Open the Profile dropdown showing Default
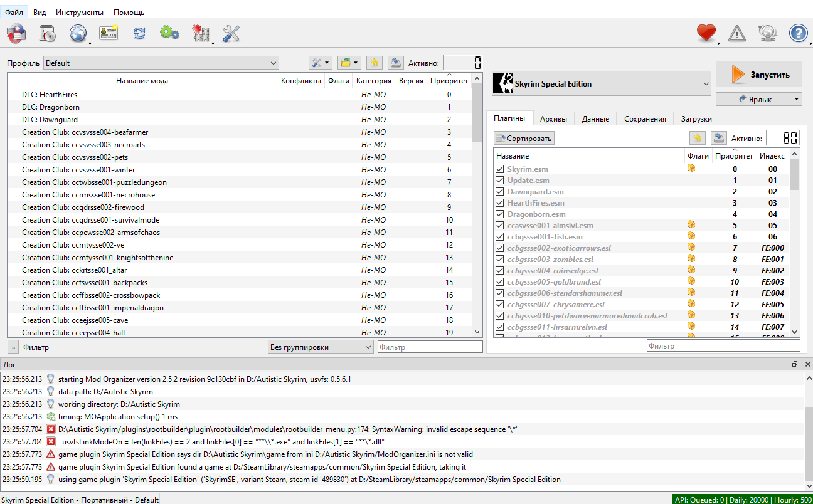 (x=161, y=63)
